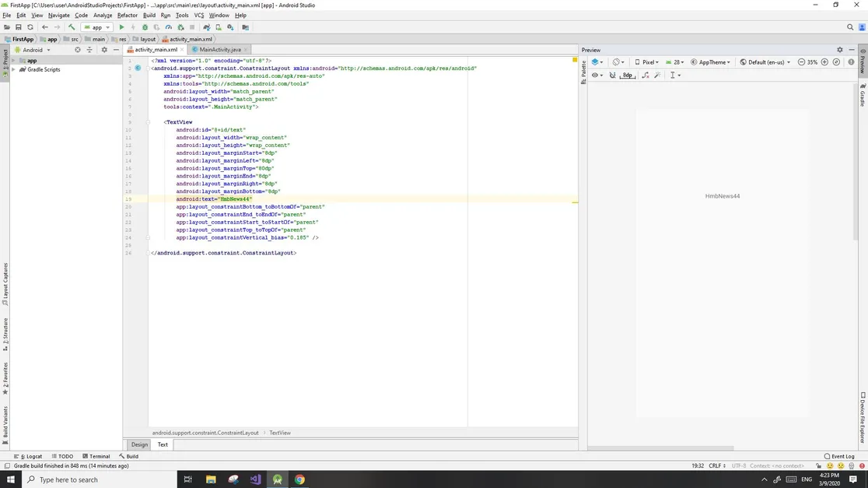Viewport: 868px width, 488px height.
Task: Toggle autoconnect magnet icon in preview
Action: click(612, 75)
